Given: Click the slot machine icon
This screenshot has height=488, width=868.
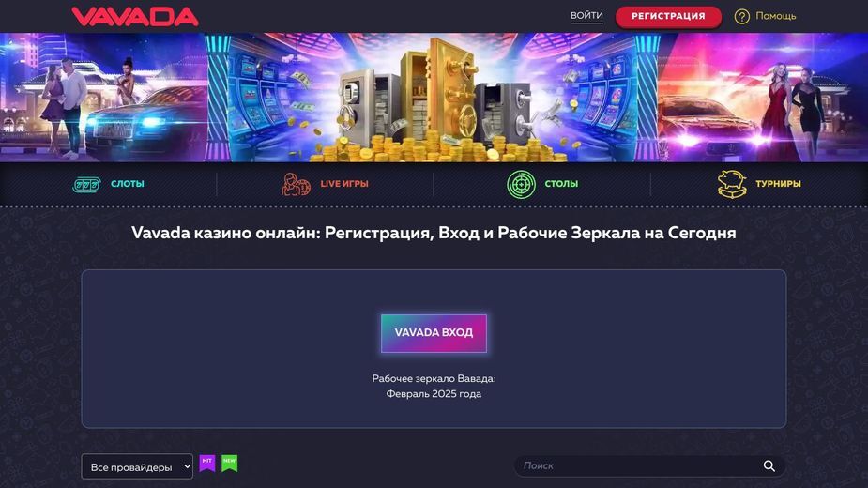Looking at the screenshot, I should coord(86,184).
